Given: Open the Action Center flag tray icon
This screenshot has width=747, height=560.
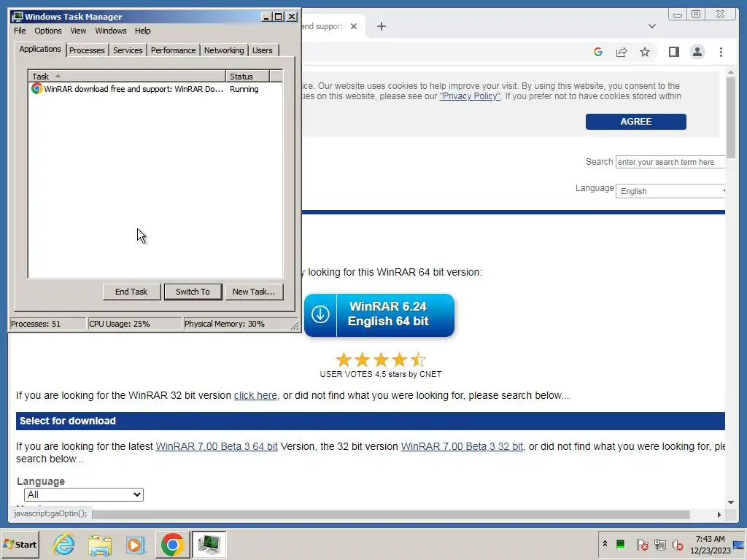Looking at the screenshot, I should pos(642,544).
